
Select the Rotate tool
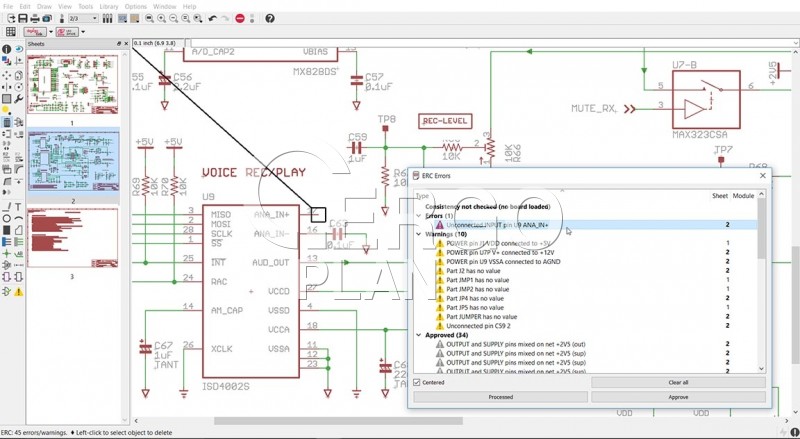click(x=19, y=87)
